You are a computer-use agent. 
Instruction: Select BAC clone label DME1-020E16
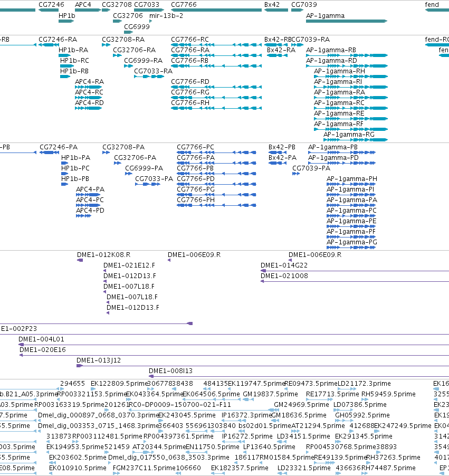(x=43, y=350)
